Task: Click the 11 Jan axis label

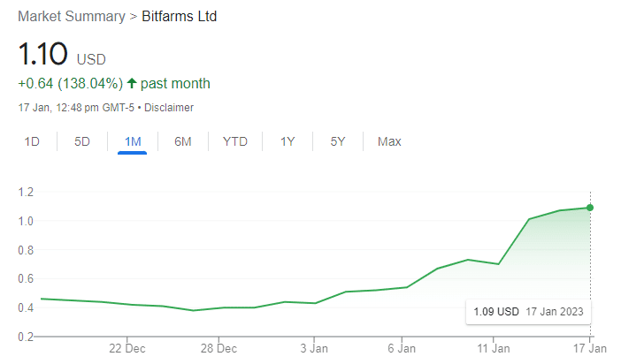Action: (494, 349)
